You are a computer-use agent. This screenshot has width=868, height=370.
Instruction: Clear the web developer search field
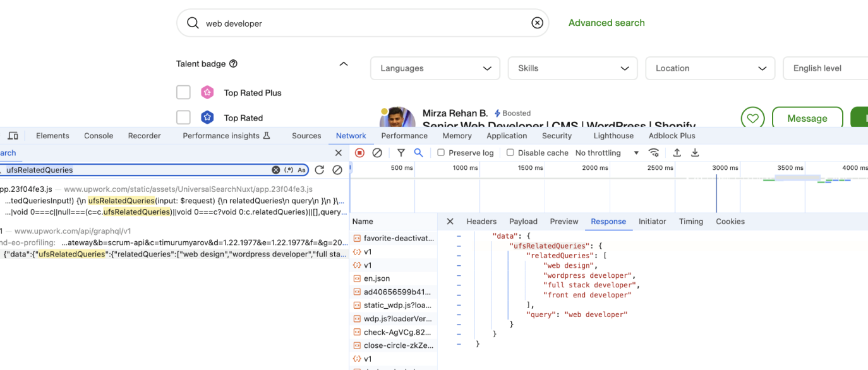coord(537,23)
